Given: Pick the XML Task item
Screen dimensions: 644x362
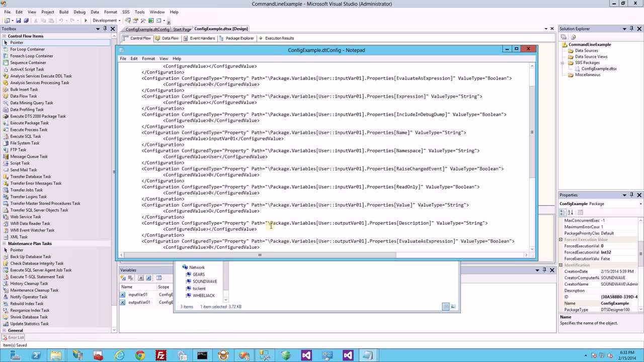Looking at the screenshot, I should [55, 237].
